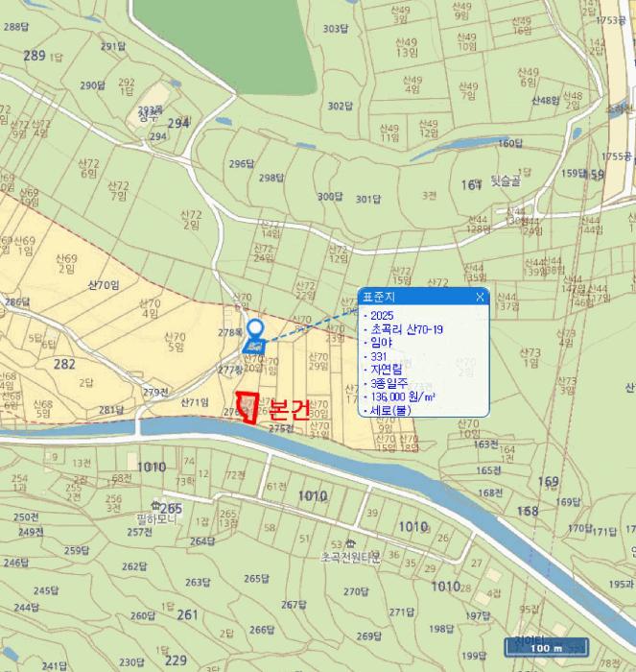Select the red outlined 본건 parcel
636x672 pixels.
(x=247, y=408)
